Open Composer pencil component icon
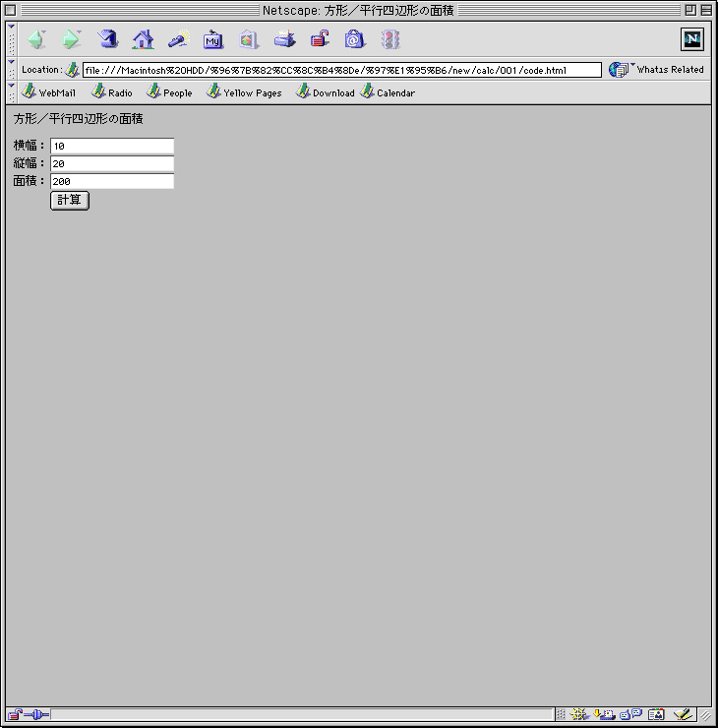This screenshot has height=728, width=718. [683, 714]
